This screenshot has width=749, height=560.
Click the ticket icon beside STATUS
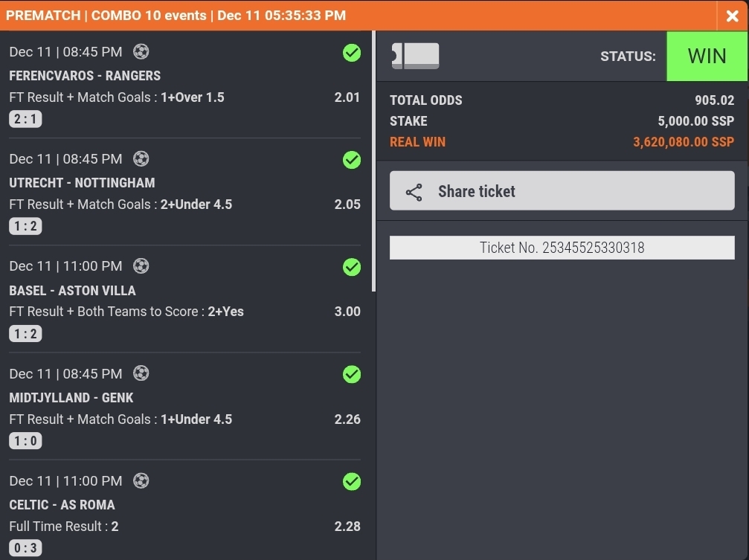coord(415,57)
